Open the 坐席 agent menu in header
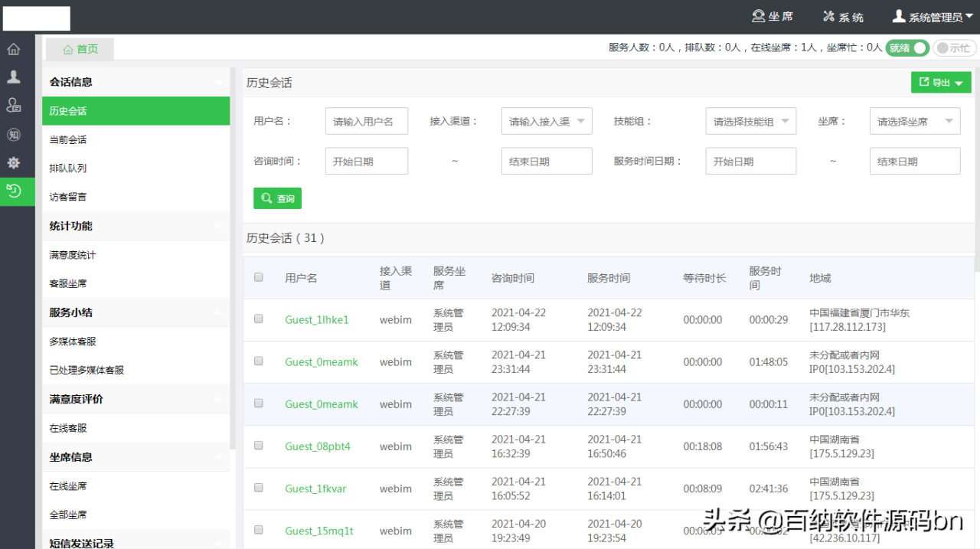 [773, 16]
